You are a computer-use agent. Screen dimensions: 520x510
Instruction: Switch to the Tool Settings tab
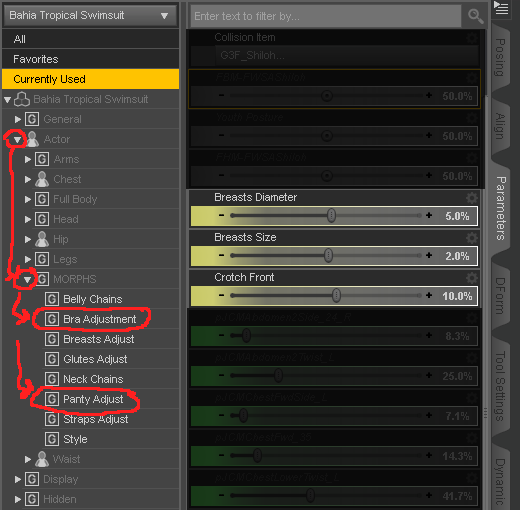coord(500,386)
